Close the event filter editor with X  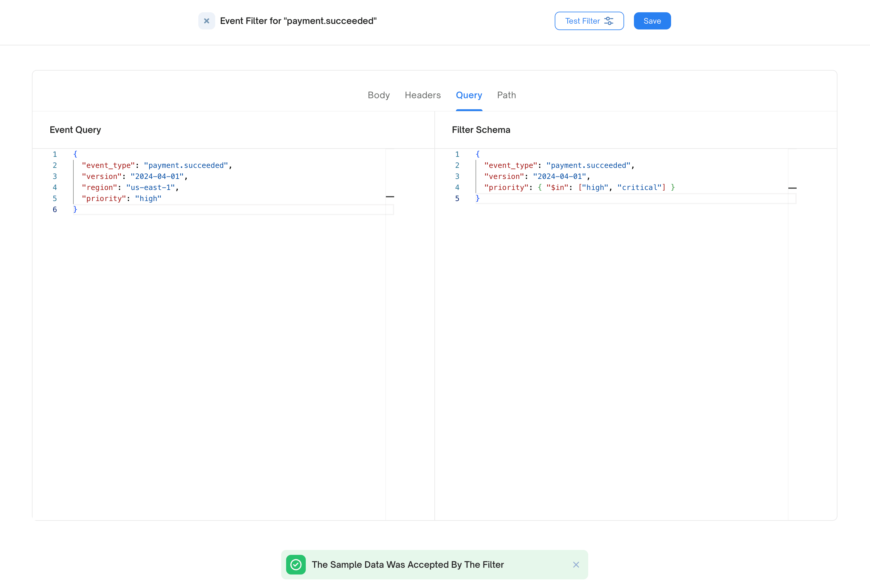click(207, 21)
